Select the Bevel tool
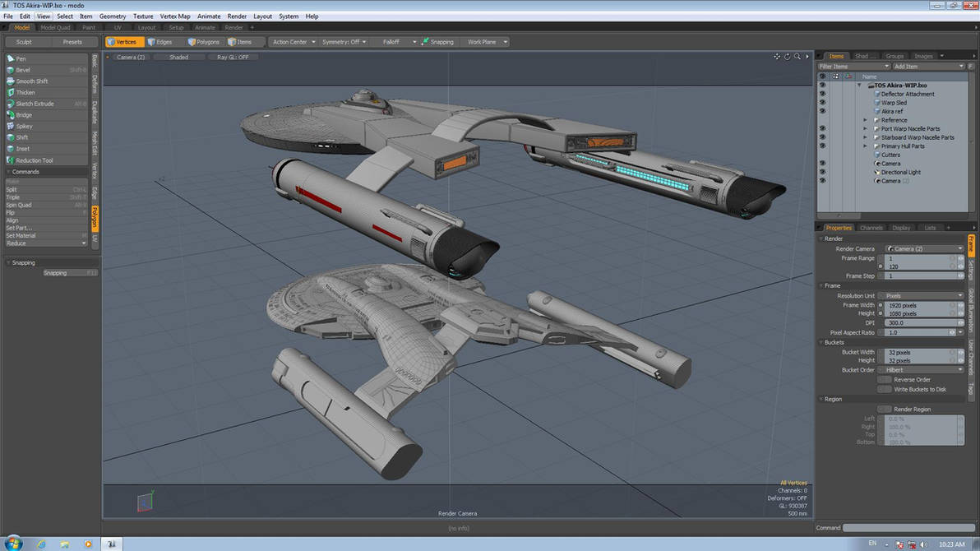 point(46,70)
